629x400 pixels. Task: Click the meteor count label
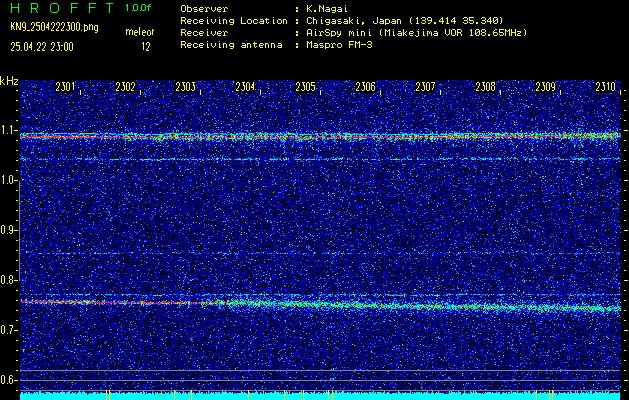pyautogui.click(x=139, y=32)
